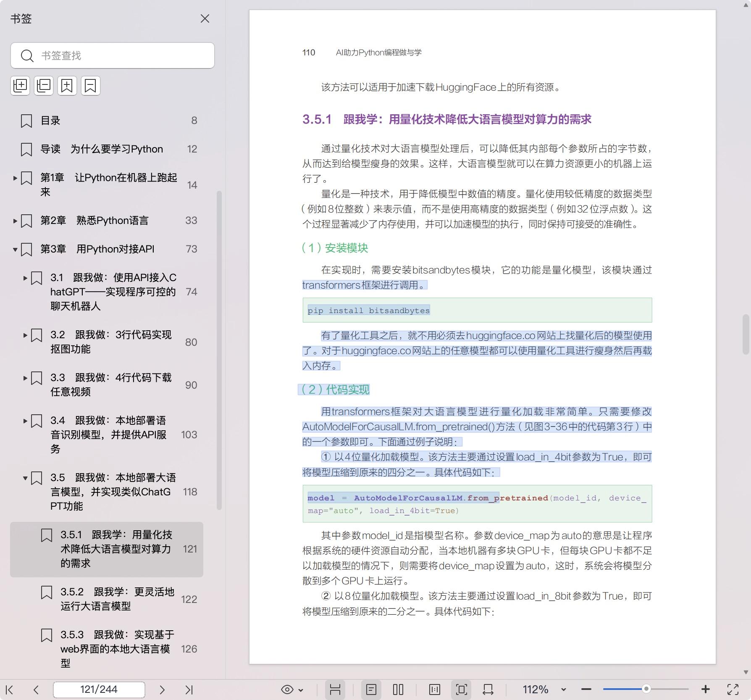
Task: Collapse 第3章 用Python对接API
Action: (x=15, y=249)
